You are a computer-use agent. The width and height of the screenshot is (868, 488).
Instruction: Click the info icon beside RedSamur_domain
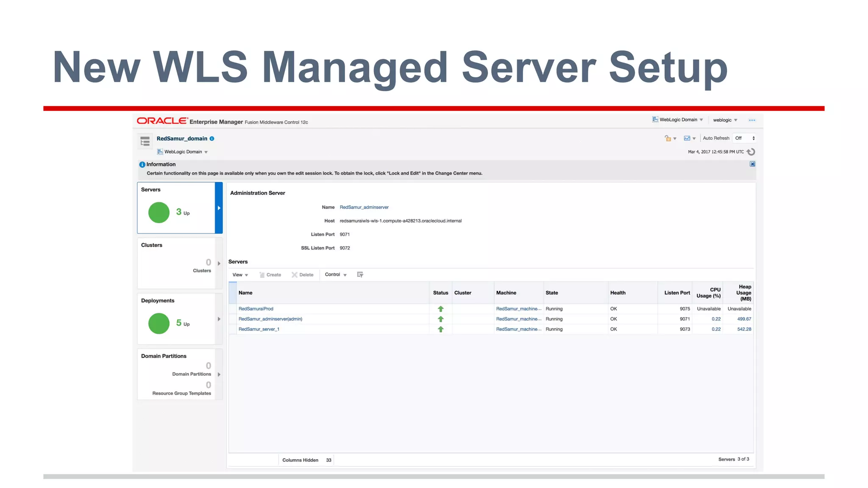click(x=212, y=139)
